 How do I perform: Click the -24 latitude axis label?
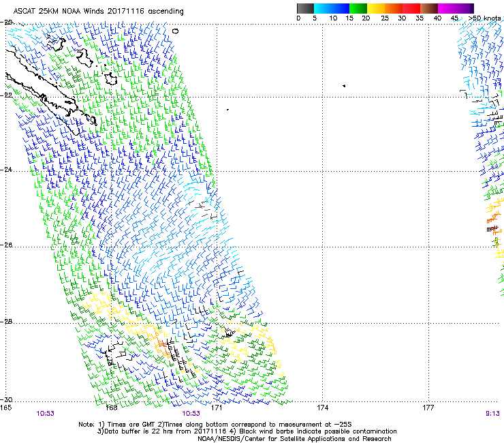tap(6, 170)
